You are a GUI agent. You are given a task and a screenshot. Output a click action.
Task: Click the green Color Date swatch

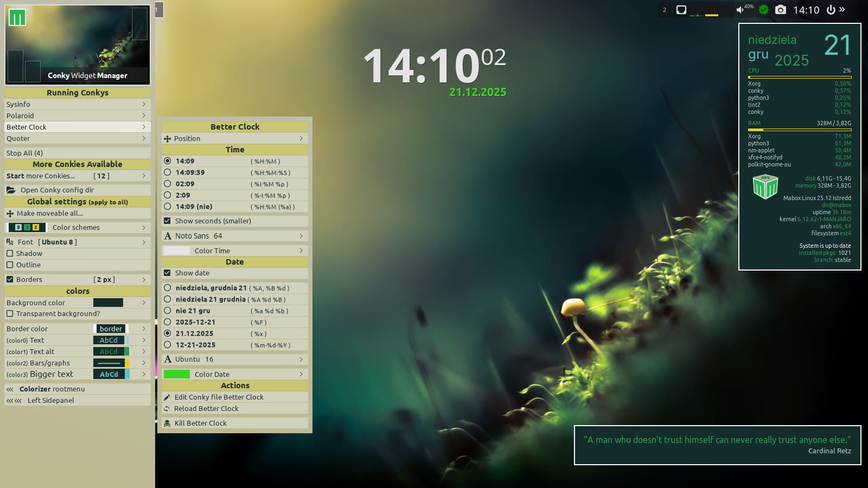point(177,375)
